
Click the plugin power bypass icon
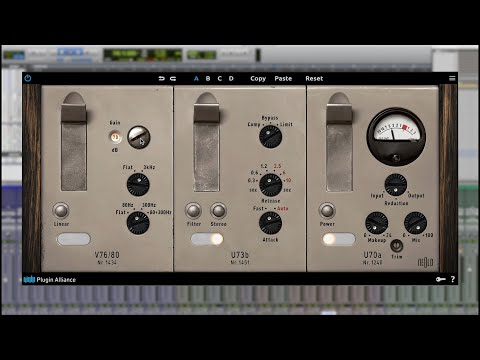coord(28,78)
